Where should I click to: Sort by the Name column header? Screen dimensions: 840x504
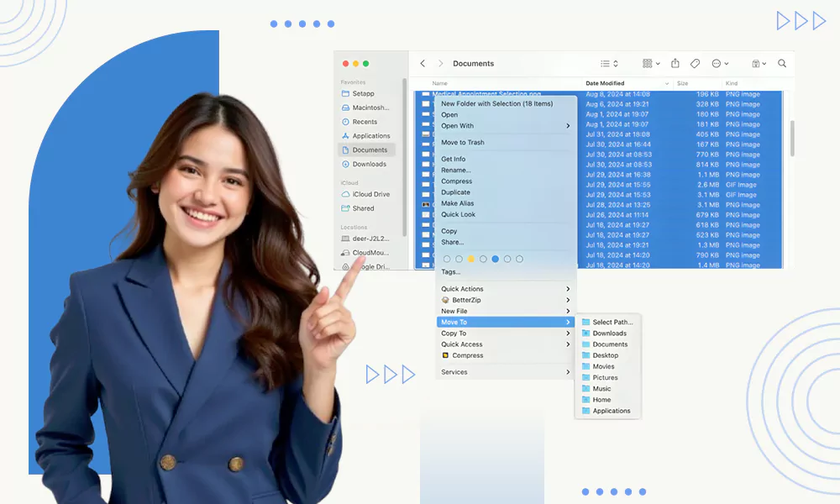pos(439,83)
